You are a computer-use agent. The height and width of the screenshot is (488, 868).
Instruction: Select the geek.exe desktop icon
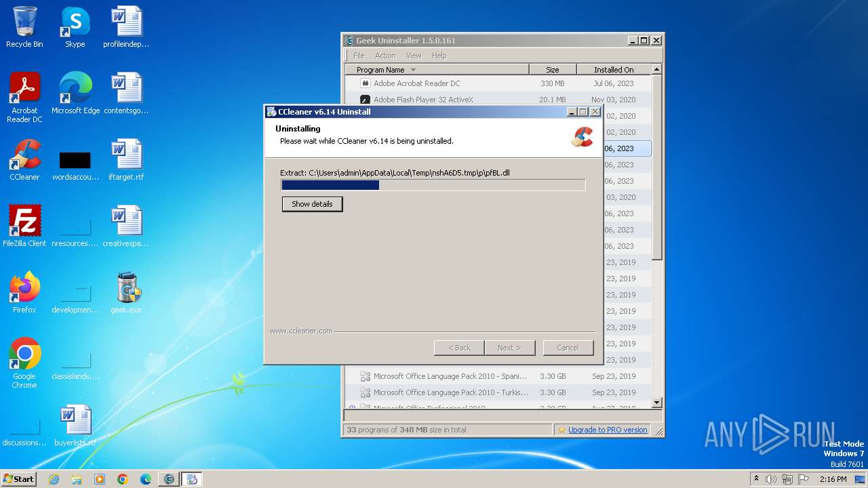[x=126, y=293]
